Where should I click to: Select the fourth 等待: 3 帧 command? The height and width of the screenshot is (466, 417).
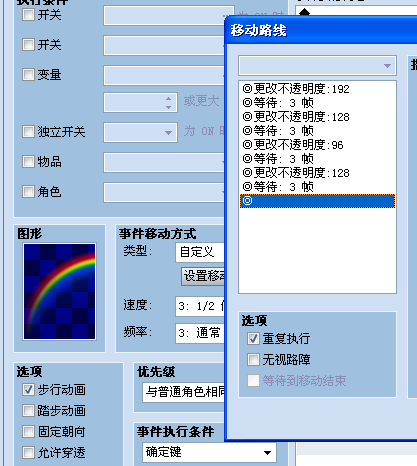(x=317, y=187)
